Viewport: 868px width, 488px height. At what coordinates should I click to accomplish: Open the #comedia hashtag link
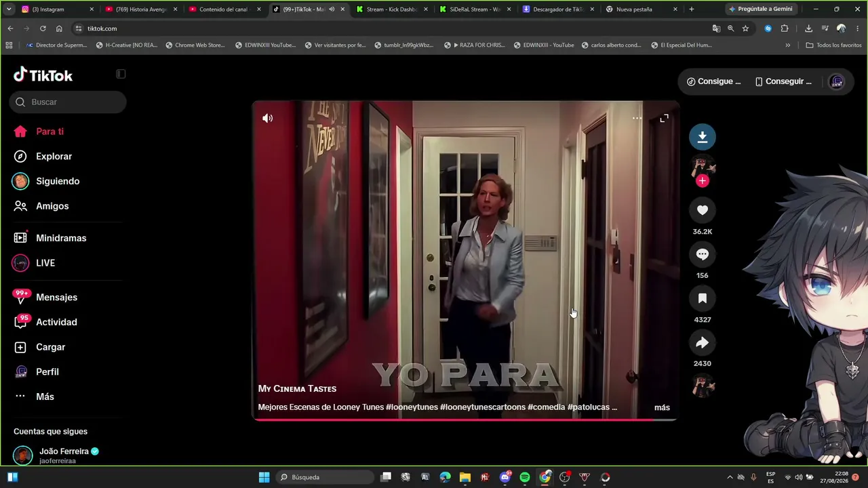(x=546, y=407)
